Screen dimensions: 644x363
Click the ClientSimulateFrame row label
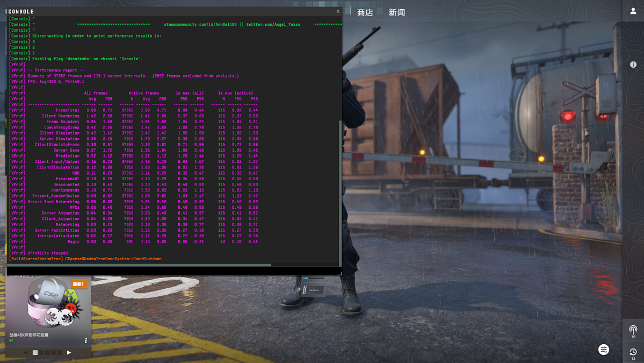[57, 145]
